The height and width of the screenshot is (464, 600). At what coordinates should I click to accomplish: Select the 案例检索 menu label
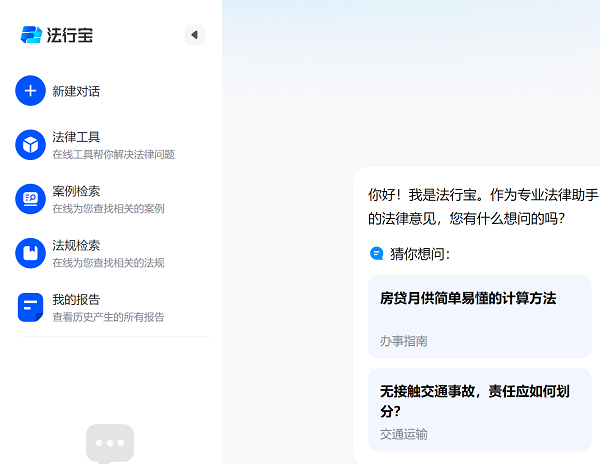pos(76,191)
